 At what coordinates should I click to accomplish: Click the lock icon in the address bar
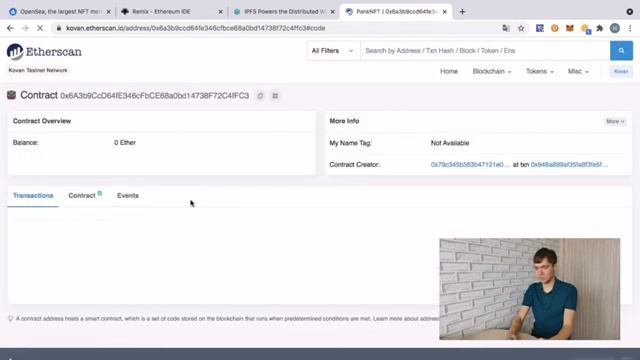point(59,28)
